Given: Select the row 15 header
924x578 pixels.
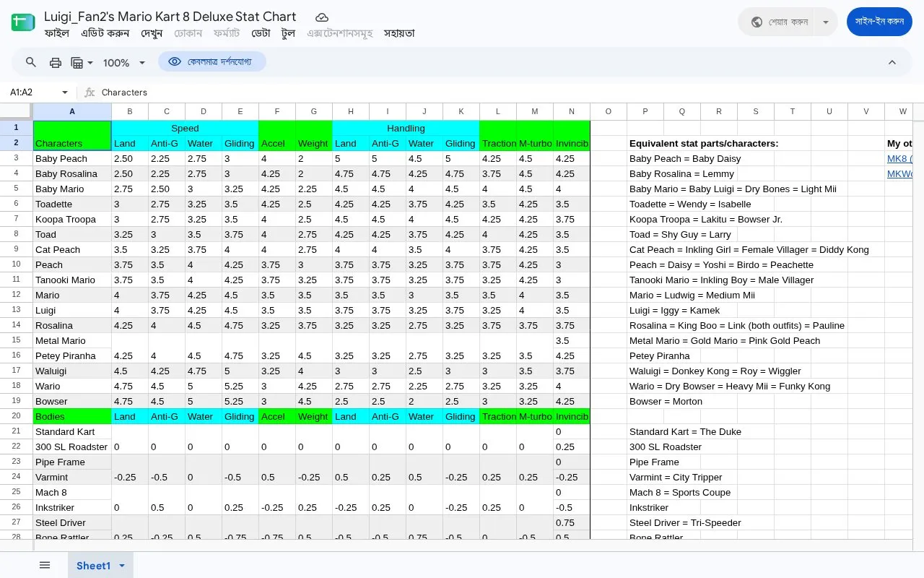Looking at the screenshot, I should point(16,340).
